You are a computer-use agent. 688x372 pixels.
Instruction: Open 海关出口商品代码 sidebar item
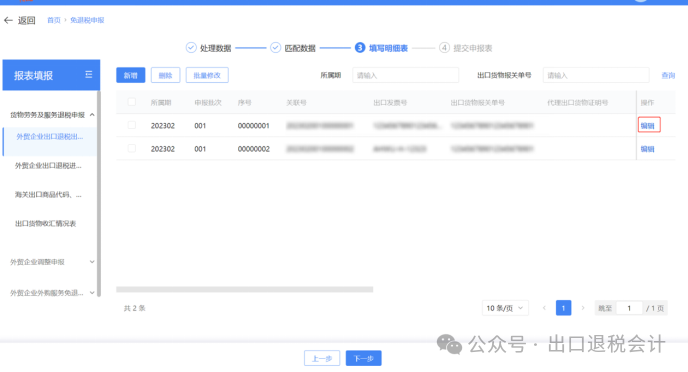[48, 195]
